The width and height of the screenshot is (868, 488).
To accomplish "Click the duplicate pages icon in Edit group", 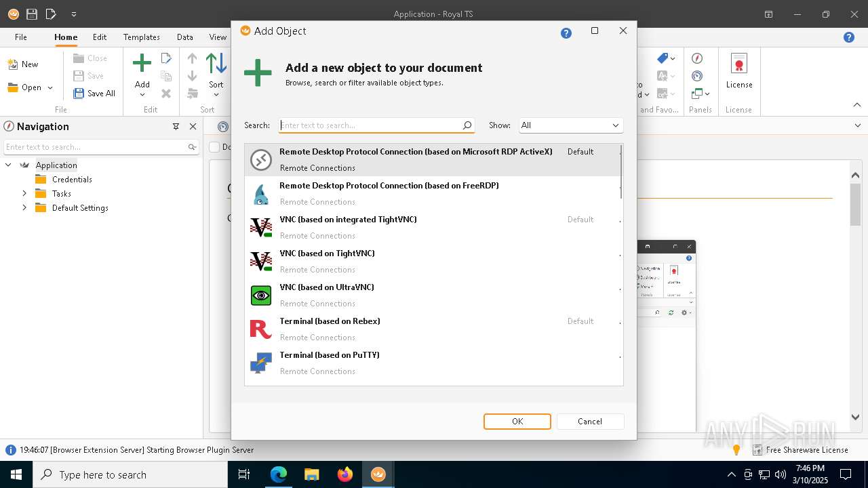I will click(166, 76).
